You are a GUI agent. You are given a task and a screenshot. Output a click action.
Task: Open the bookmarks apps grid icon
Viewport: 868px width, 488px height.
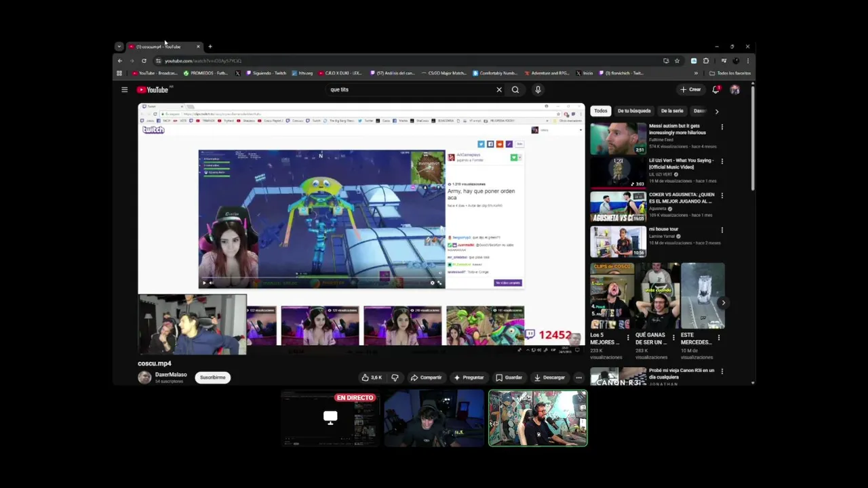[x=119, y=73]
